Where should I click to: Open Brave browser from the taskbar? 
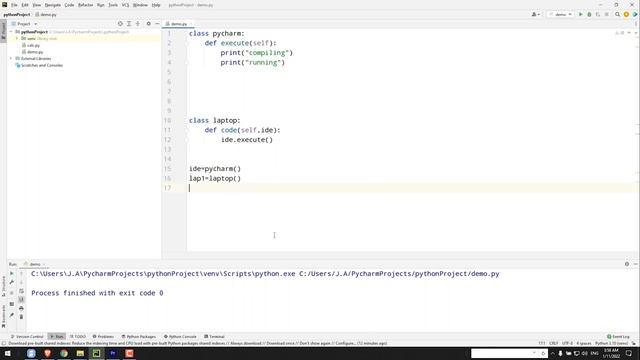point(47,353)
